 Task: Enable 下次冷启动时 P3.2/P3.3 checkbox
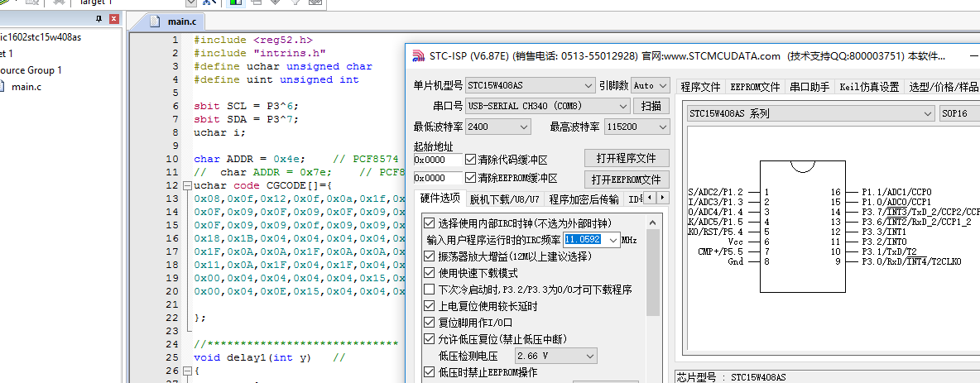click(429, 290)
